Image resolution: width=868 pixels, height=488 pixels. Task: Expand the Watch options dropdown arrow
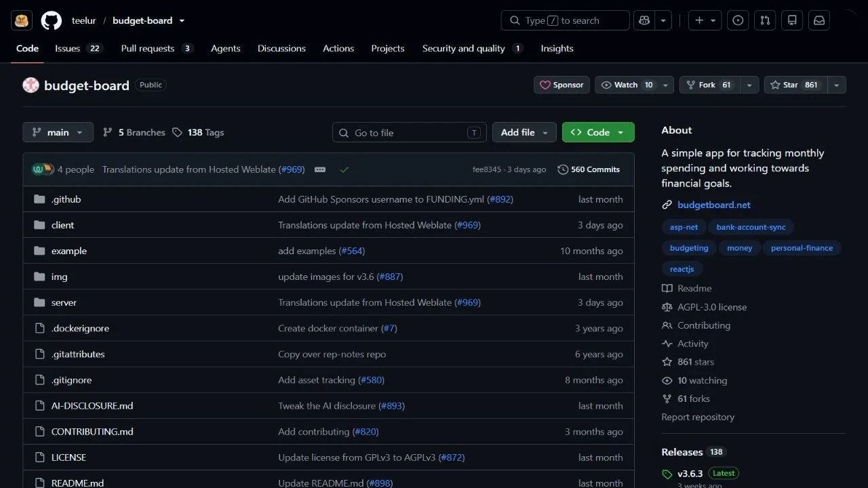click(666, 85)
